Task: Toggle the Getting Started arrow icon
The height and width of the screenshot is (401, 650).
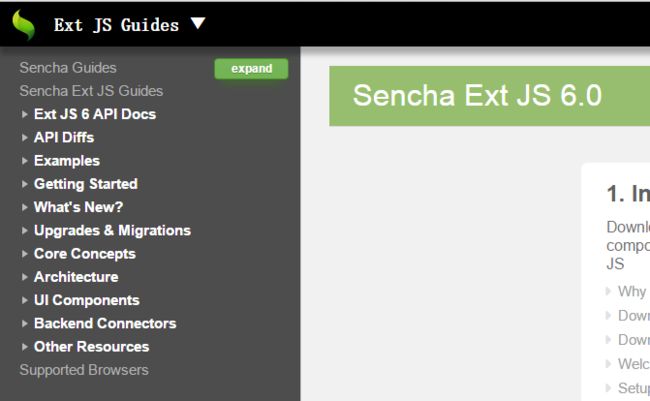Action: pyautogui.click(x=24, y=184)
